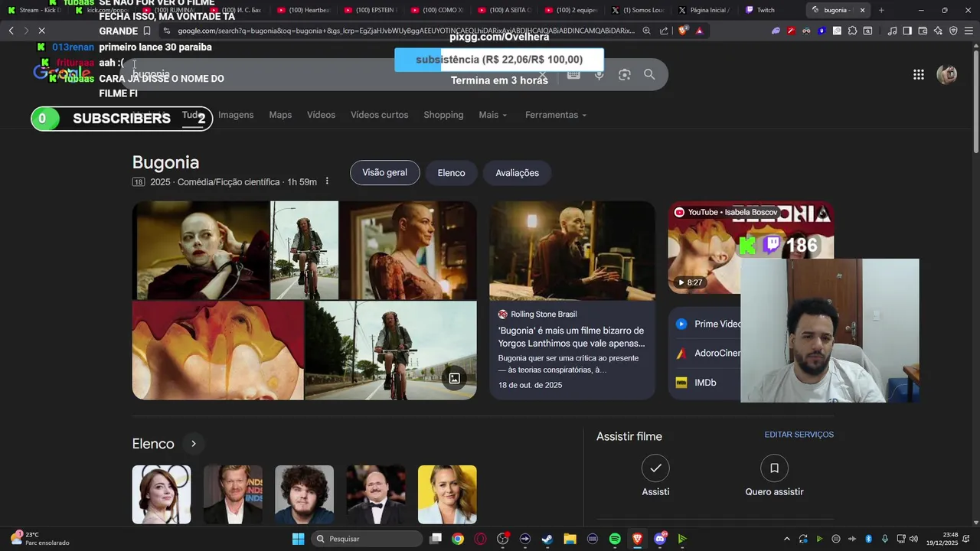Open Spotify from the taskbar
980x551 pixels.
tap(615, 539)
